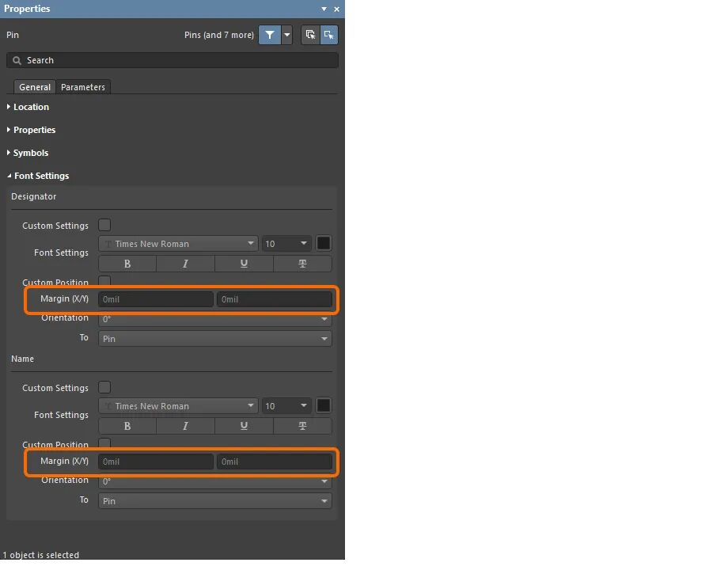
Task: Enable Designator Custom Settings checkbox
Action: [x=104, y=226]
